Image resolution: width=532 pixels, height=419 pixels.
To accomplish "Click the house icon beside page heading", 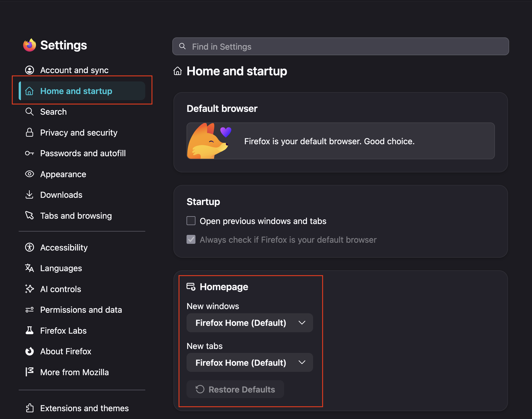I will tap(178, 71).
